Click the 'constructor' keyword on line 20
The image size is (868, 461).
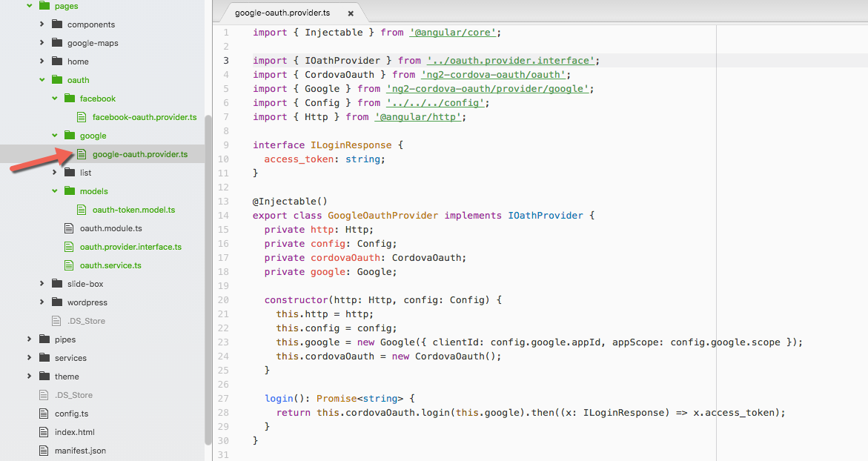[296, 300]
